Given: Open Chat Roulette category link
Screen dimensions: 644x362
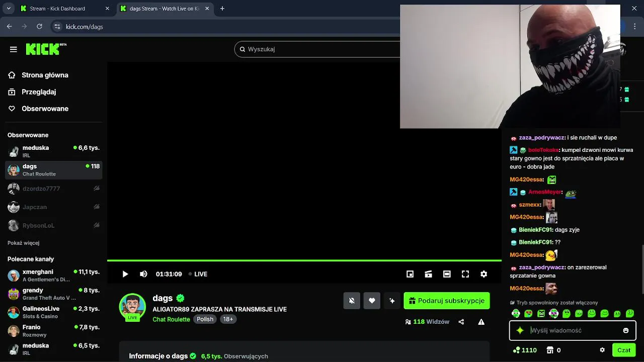Looking at the screenshot, I should tap(171, 319).
